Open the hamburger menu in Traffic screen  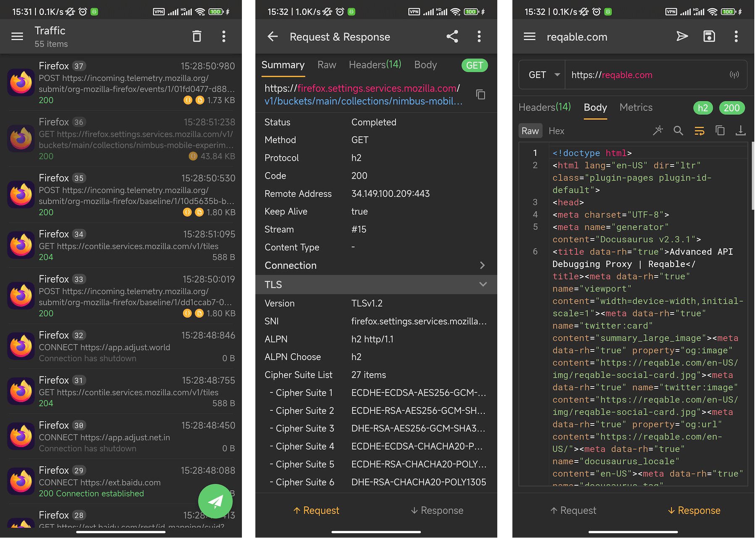click(x=17, y=37)
